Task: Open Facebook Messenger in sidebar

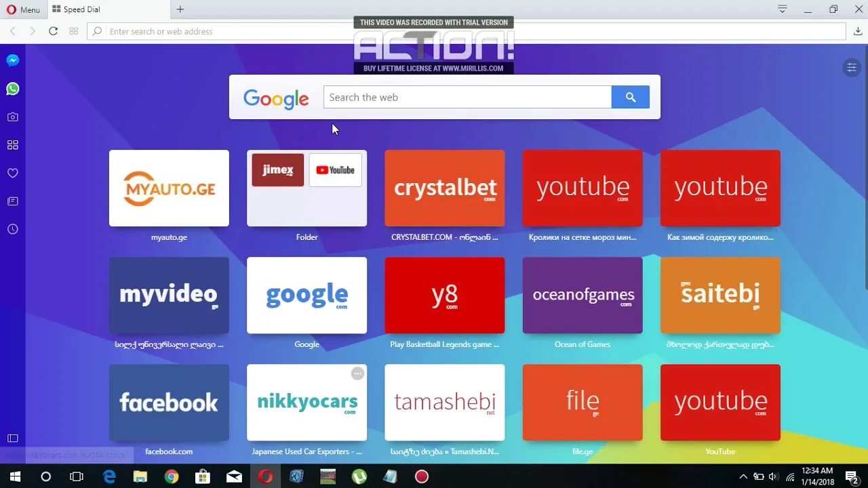Action: [x=12, y=60]
